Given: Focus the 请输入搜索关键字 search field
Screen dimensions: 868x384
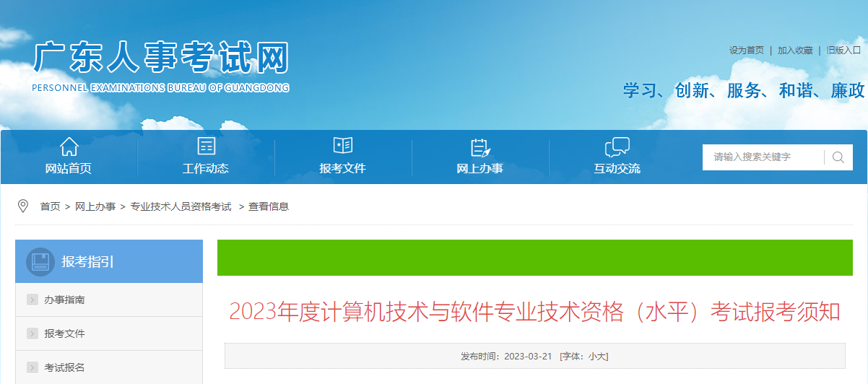Looking at the screenshot, I should [763, 157].
